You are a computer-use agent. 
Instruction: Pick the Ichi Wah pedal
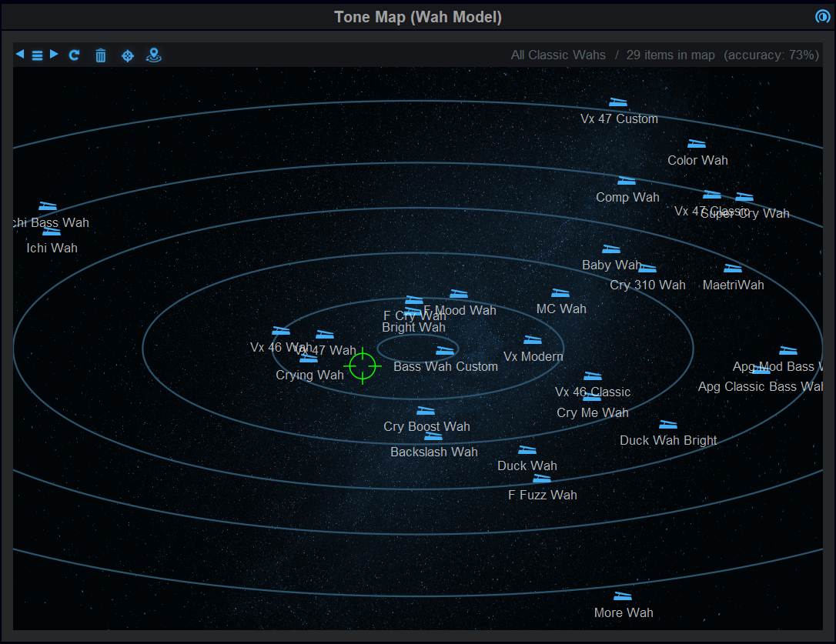52,232
